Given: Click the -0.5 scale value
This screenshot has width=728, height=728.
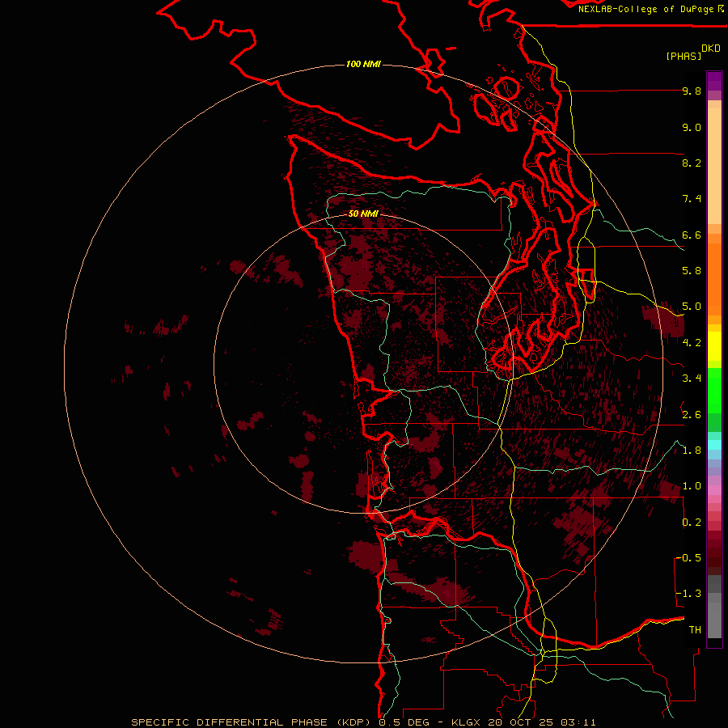Looking at the screenshot, I should tap(688, 558).
